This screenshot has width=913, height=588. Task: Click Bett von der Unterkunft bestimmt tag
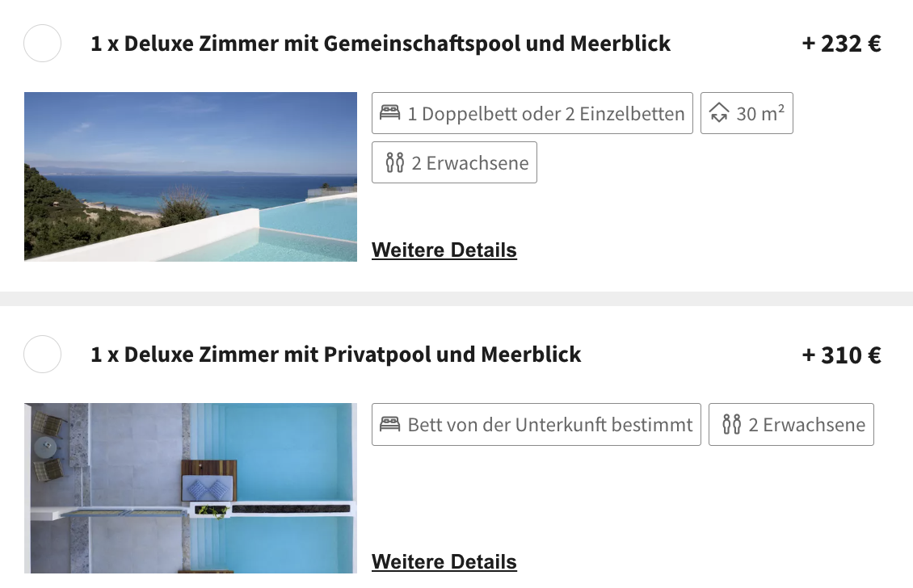[536, 424]
